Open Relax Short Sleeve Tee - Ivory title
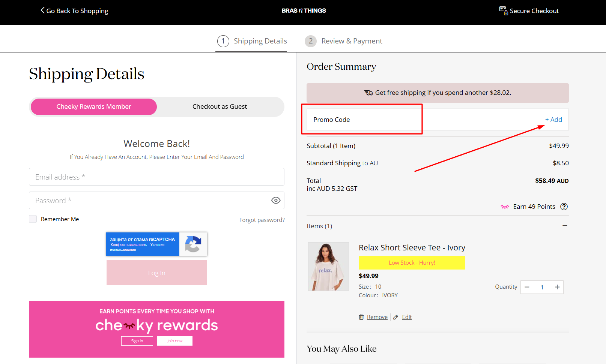Viewport: 606px width, 364px height. [412, 248]
